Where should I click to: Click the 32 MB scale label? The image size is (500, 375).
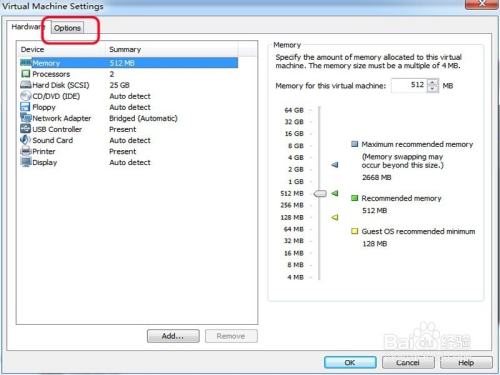point(294,241)
